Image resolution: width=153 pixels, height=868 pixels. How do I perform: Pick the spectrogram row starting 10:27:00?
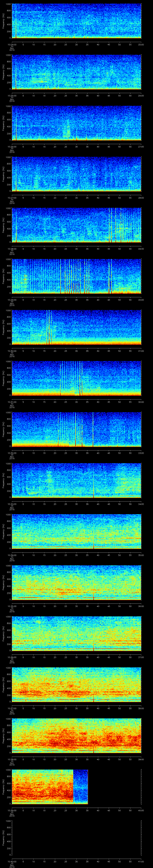[76, 174]
